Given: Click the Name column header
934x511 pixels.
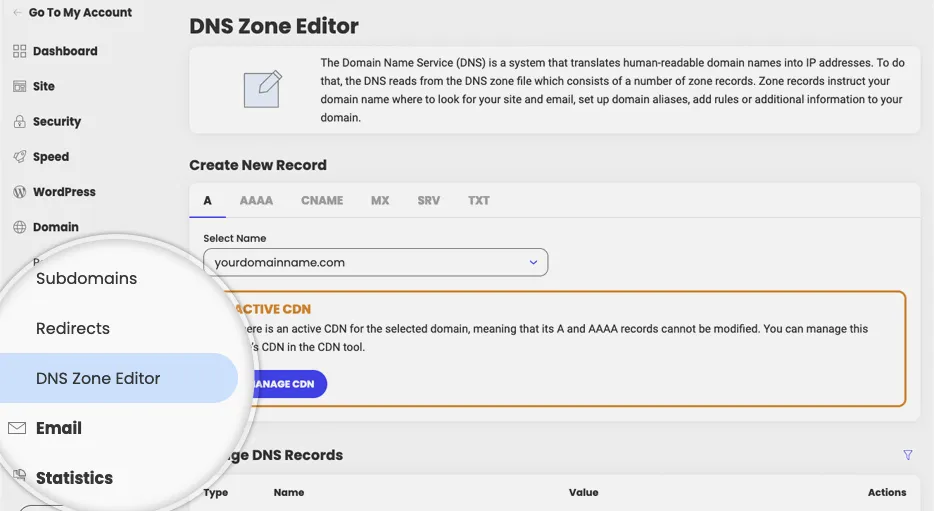Looking at the screenshot, I should point(289,493).
